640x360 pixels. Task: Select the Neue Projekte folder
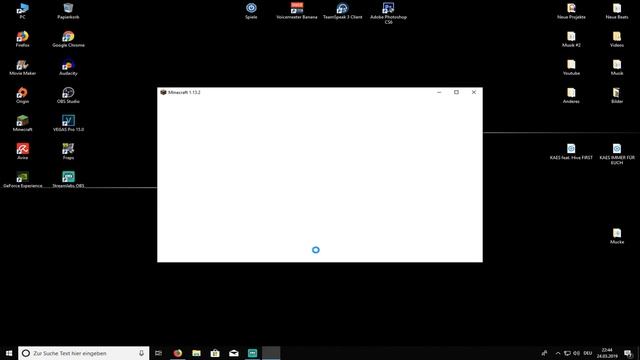pos(571,11)
